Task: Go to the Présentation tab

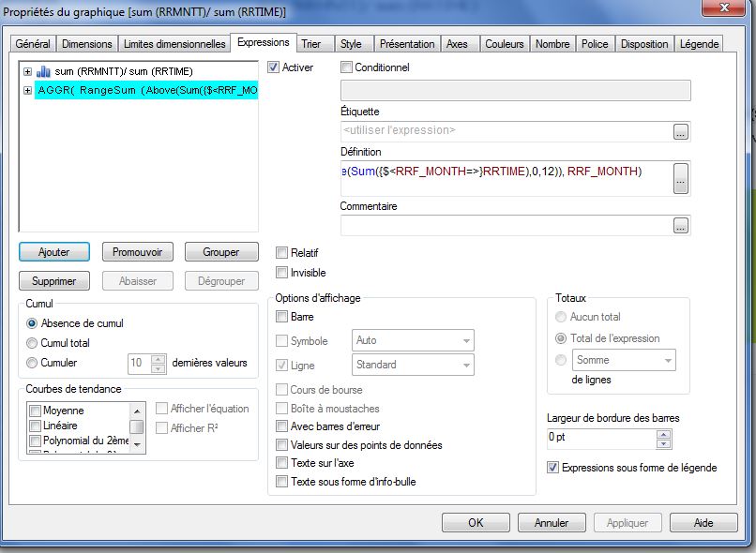Action: [407, 44]
